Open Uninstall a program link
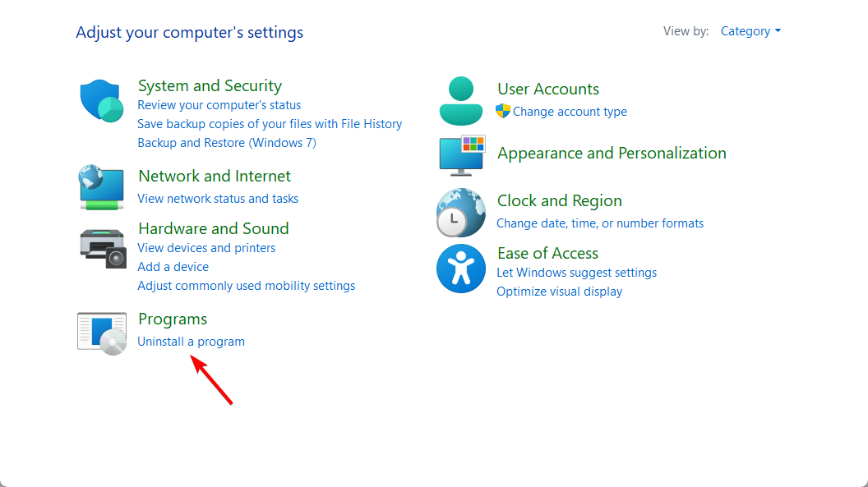This screenshot has height=487, width=868. pyautogui.click(x=191, y=342)
